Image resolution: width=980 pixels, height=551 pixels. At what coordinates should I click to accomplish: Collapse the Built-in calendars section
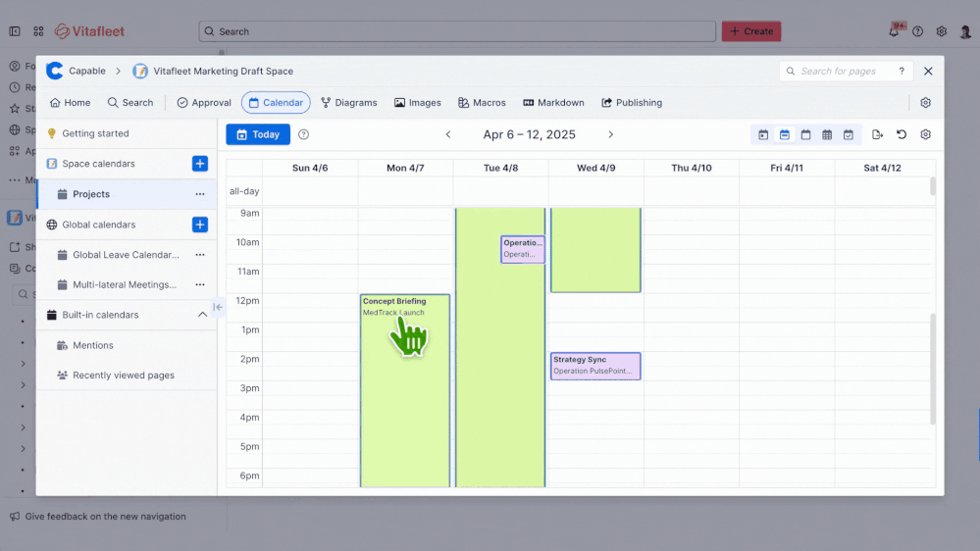(202, 315)
